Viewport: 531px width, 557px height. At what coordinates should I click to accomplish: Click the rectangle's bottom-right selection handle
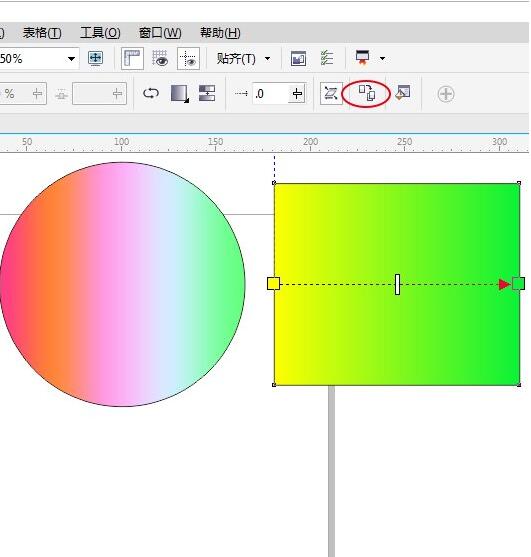pos(519,385)
